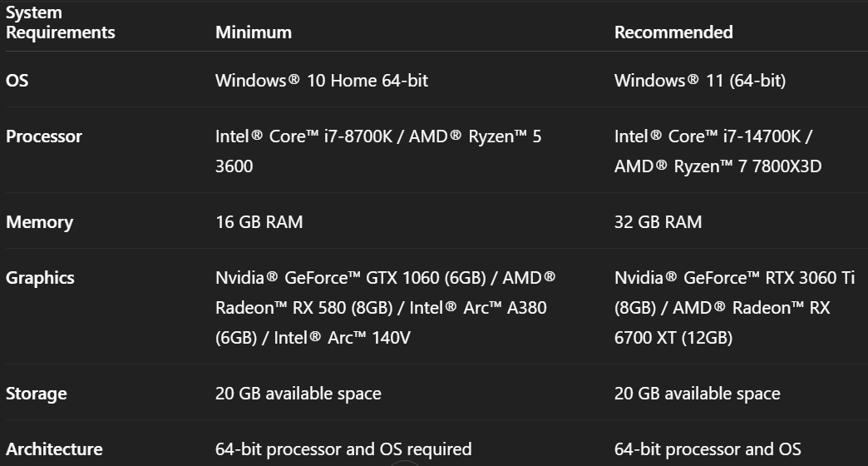The image size is (868, 466).
Task: Click the Memory row label
Action: coord(39,222)
